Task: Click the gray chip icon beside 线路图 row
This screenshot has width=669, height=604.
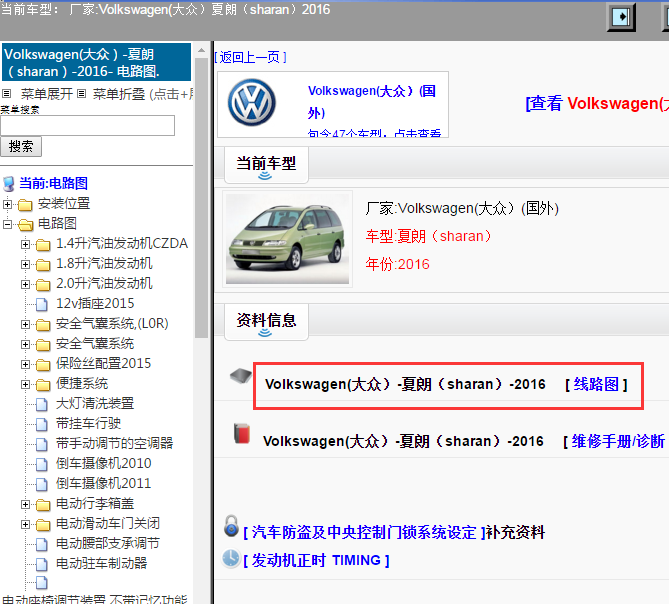Action: (x=241, y=376)
